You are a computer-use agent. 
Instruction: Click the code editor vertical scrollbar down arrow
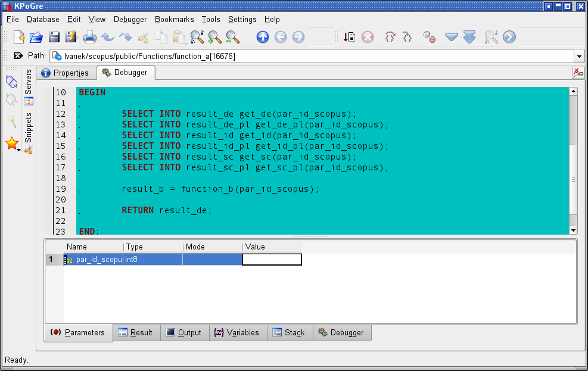point(573,230)
